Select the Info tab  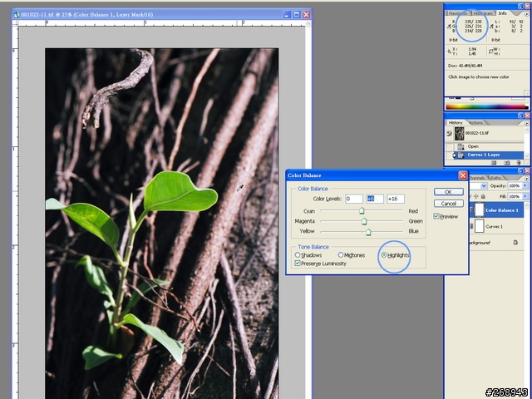coord(502,13)
